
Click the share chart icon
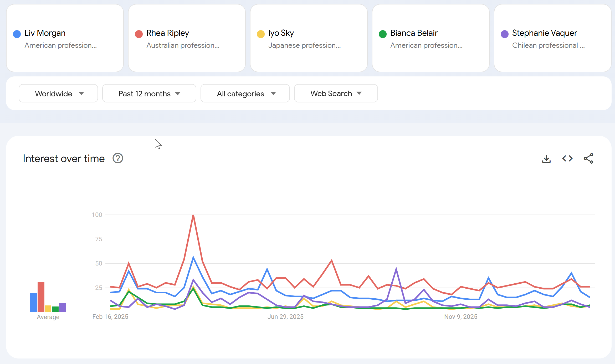588,158
